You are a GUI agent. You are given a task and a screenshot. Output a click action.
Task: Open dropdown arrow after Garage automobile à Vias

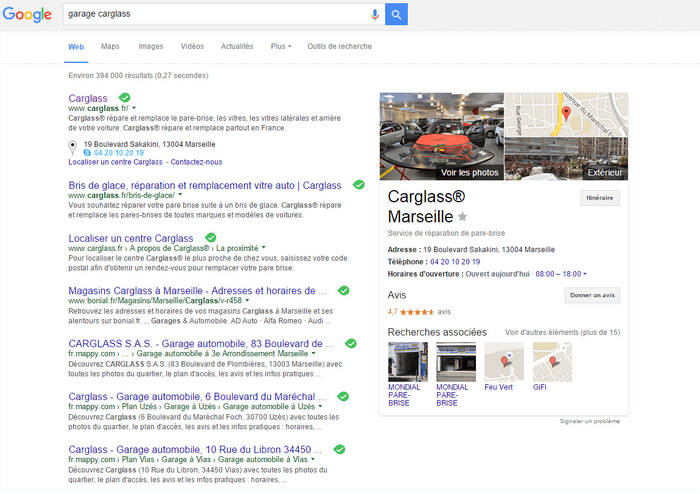pyautogui.click(x=312, y=459)
